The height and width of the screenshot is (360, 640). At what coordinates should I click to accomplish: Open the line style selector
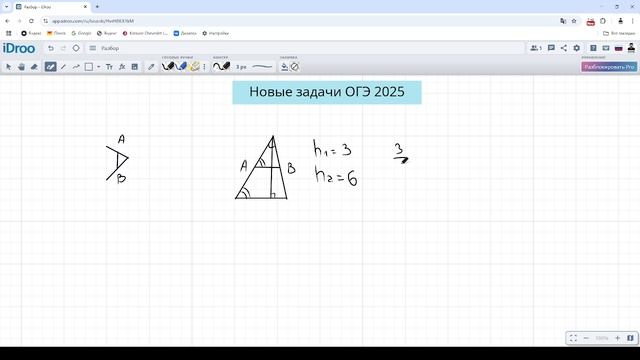click(x=262, y=67)
